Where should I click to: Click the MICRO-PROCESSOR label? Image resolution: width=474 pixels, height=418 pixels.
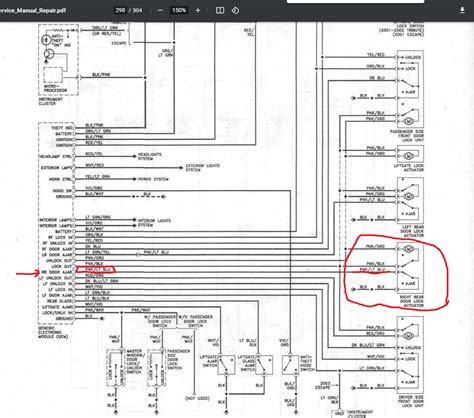coord(55,88)
